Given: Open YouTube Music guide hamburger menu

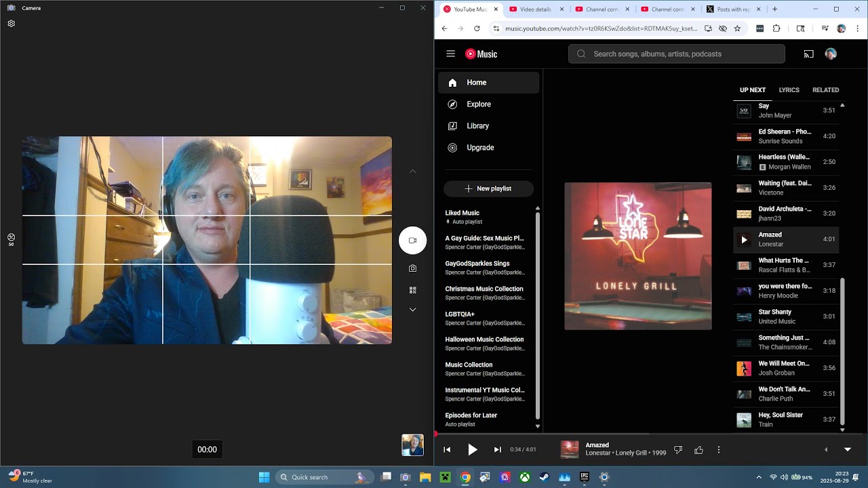Looking at the screenshot, I should coord(450,54).
